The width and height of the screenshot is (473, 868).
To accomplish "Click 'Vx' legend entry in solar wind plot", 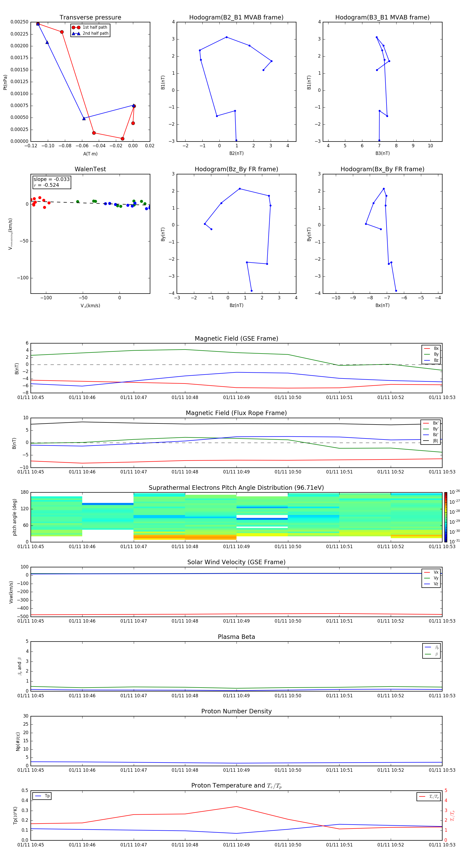I will tap(431, 572).
